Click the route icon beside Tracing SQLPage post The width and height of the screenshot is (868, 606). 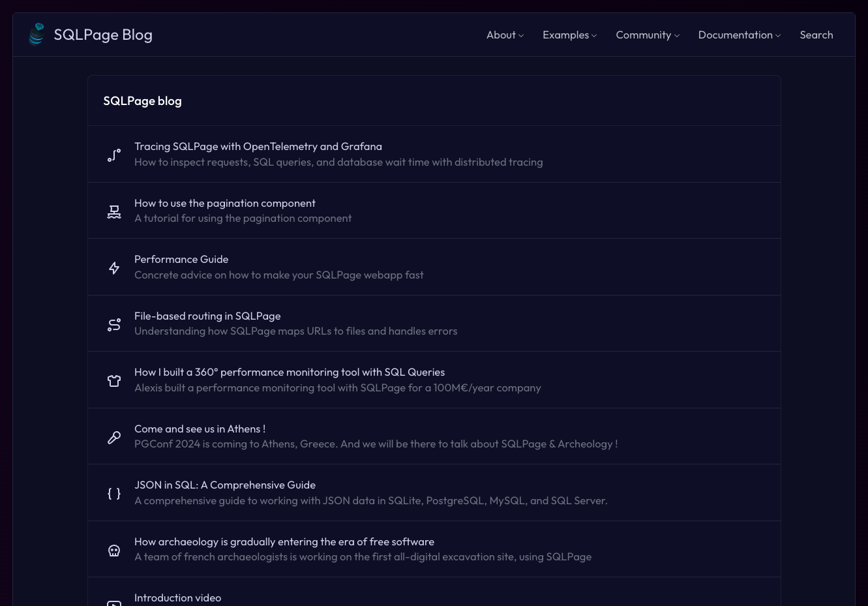click(114, 155)
